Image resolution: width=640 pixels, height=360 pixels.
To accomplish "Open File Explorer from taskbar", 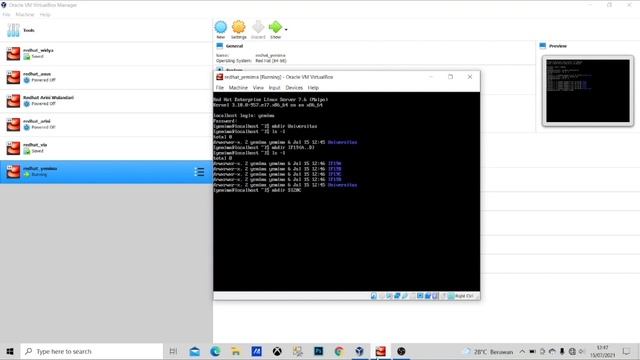I will point(236,351).
